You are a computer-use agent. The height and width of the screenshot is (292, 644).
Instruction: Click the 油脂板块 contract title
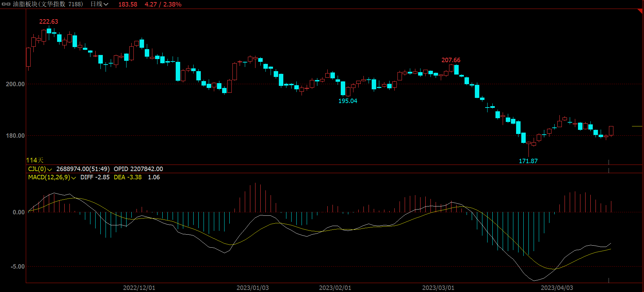(48, 4)
